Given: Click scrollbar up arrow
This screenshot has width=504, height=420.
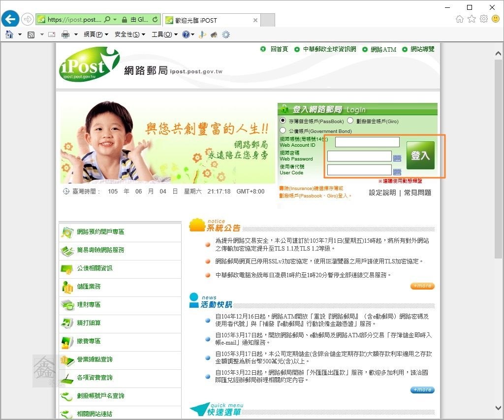Looking at the screenshot, I should (498, 53).
